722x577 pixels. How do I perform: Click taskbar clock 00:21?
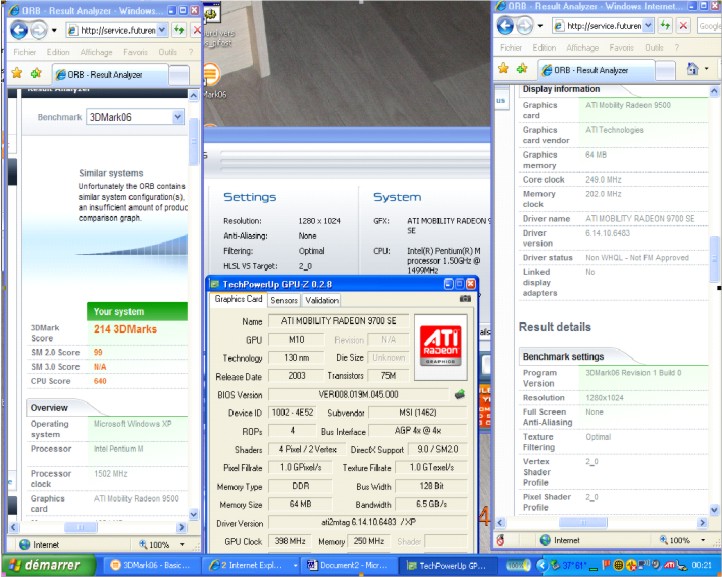pos(702,565)
